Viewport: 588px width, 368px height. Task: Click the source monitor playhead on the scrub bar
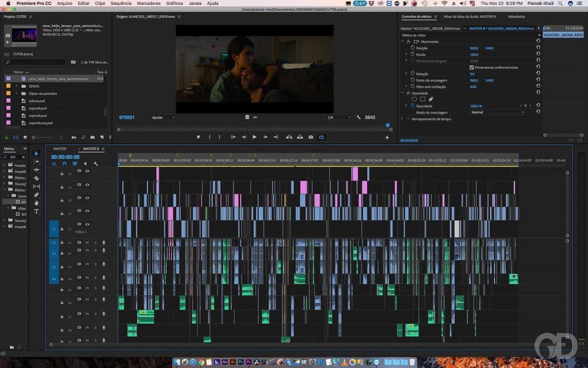click(388, 126)
